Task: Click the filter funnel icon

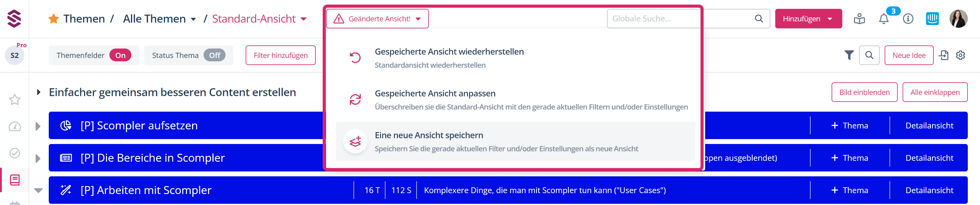Action: pyautogui.click(x=849, y=56)
